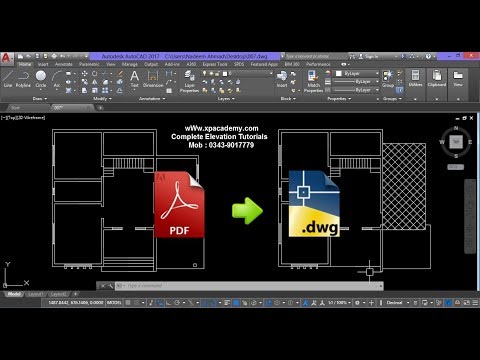The height and width of the screenshot is (360, 480).
Task: Select the Arc tool
Action: [x=57, y=79]
